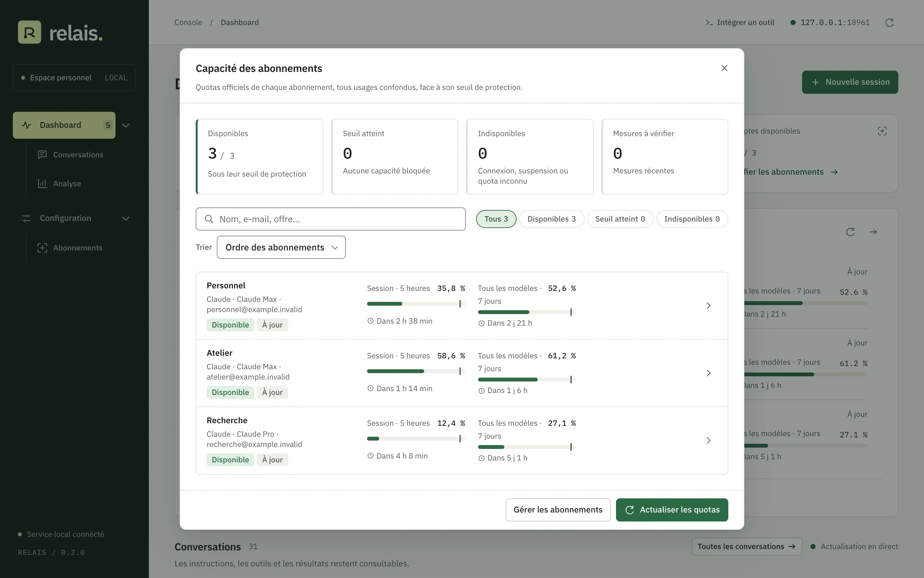Image resolution: width=924 pixels, height=578 pixels.
Task: Open Toutes les conversations link
Action: pos(747,547)
